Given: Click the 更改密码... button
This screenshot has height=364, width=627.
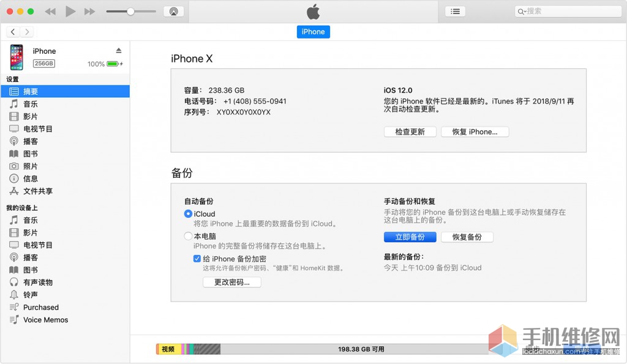Looking at the screenshot, I should point(232,282).
